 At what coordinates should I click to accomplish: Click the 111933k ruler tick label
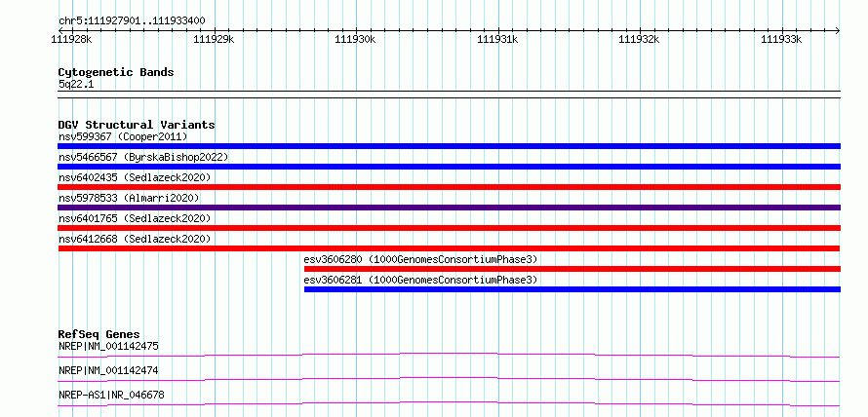(x=781, y=39)
